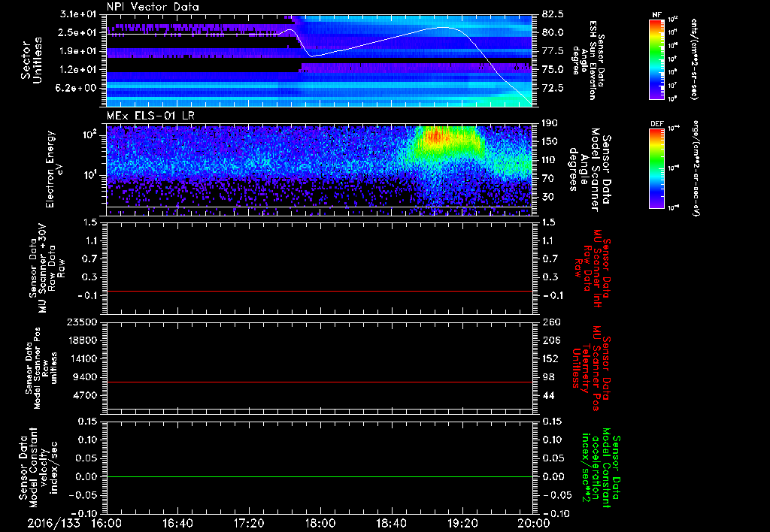Click the 260 telemetry axis value
770x532 pixels.
(550, 322)
